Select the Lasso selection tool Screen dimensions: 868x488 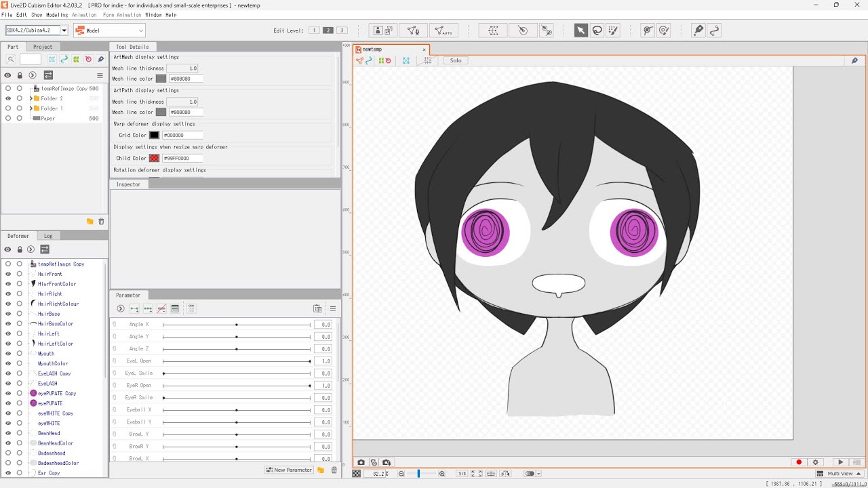pyautogui.click(x=597, y=30)
